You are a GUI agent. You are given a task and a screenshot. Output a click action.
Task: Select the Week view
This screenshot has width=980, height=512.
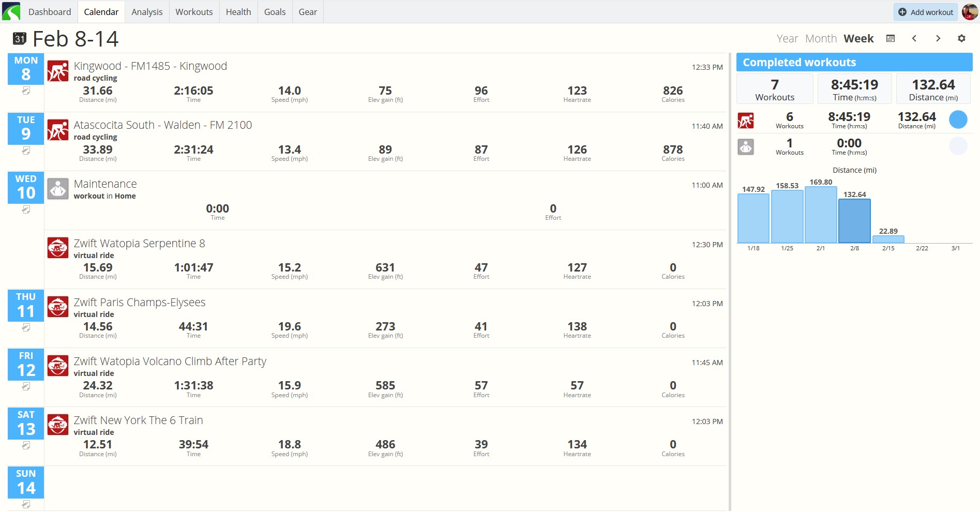(858, 39)
